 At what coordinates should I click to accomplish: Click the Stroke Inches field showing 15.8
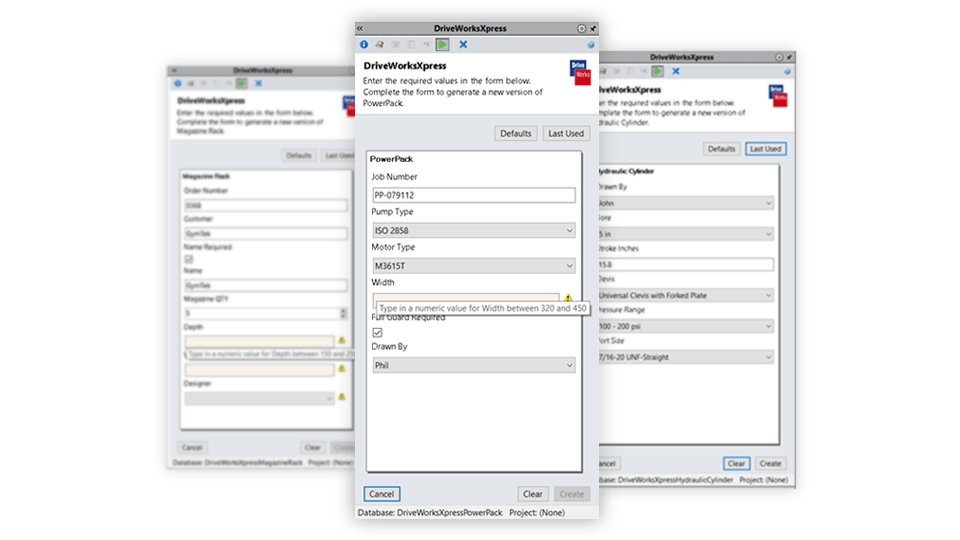point(686,264)
